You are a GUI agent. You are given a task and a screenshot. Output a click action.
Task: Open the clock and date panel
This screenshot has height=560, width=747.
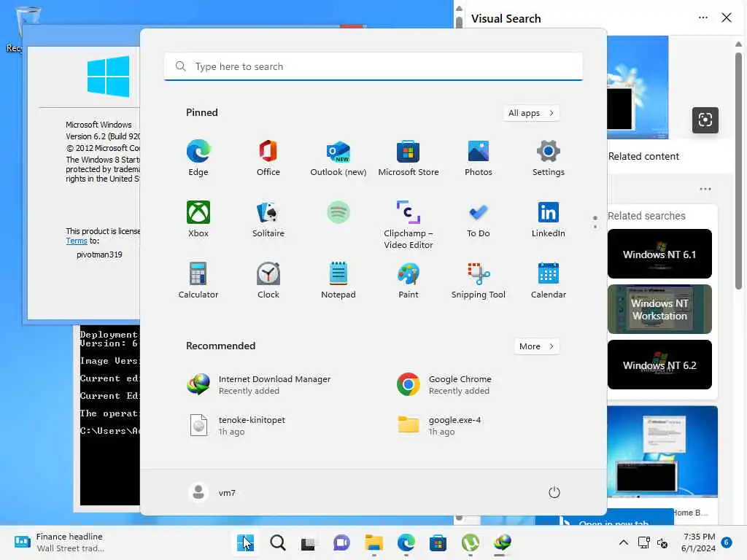point(698,542)
